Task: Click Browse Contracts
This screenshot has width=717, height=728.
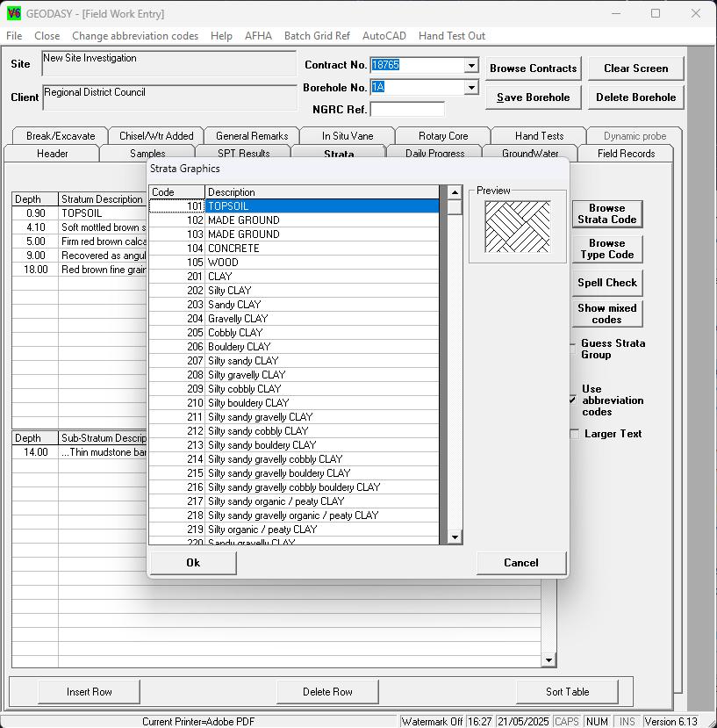Action: coord(533,68)
